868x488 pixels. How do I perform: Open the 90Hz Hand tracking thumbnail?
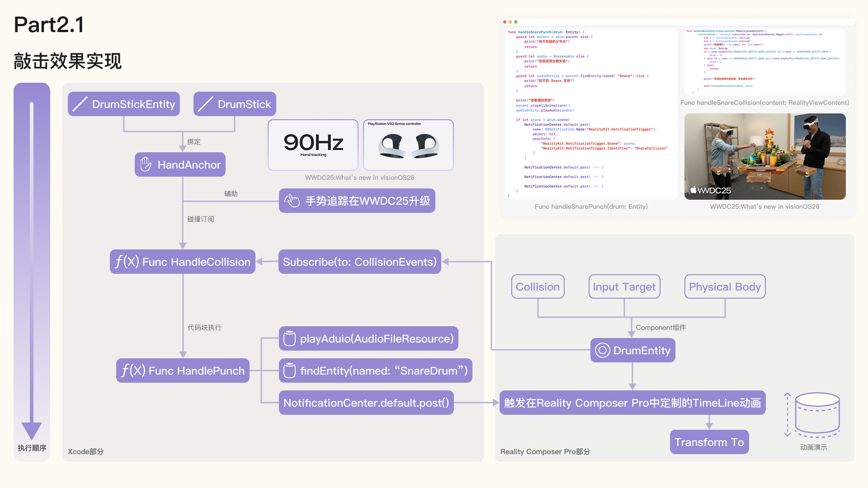pos(313,145)
